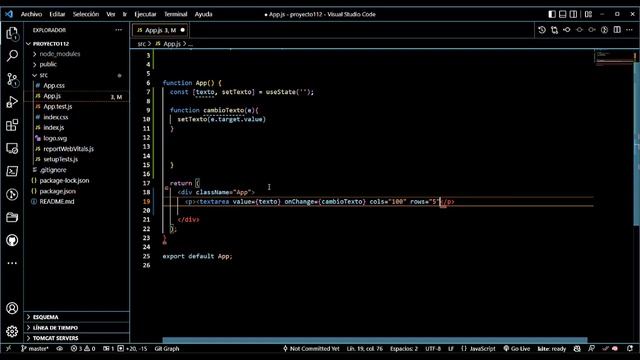Screen dimensions: 640x360
Task: Click the master branch indicator
Action: pos(35,349)
